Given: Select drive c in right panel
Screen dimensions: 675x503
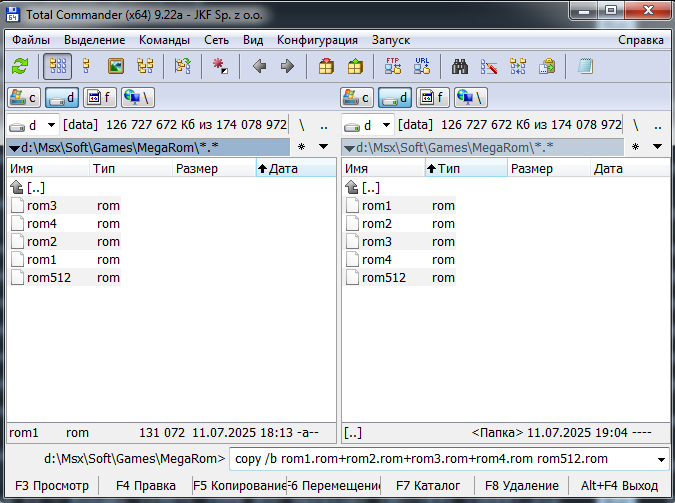Looking at the screenshot, I should [357, 98].
